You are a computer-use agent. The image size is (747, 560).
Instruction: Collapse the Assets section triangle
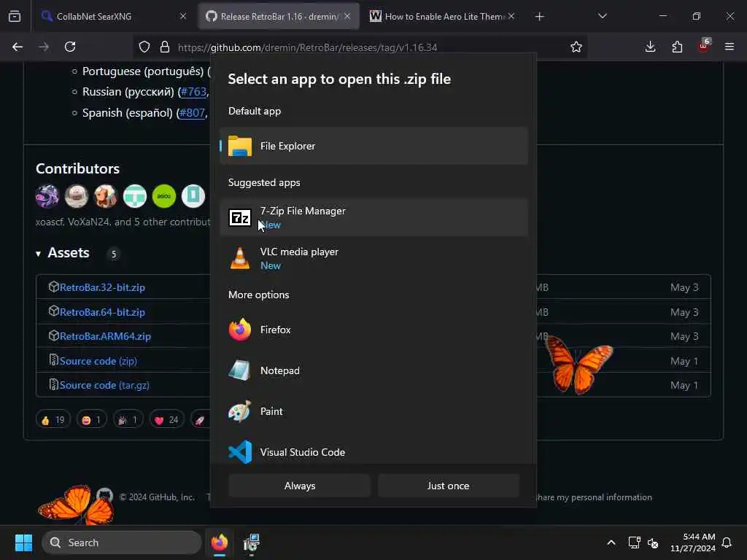38,254
